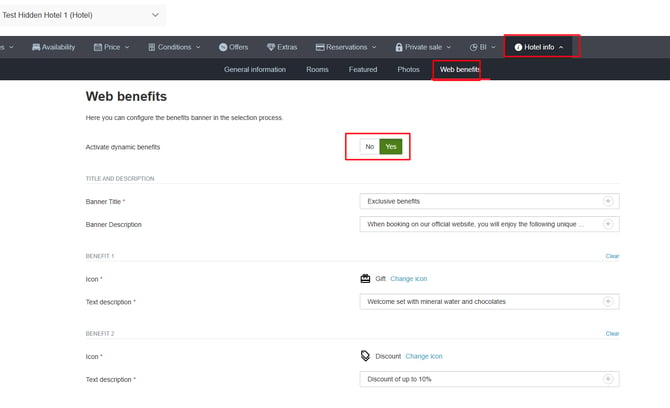Change icon for Gift benefit
Viewport: 670px width, 408px height.
click(x=408, y=279)
